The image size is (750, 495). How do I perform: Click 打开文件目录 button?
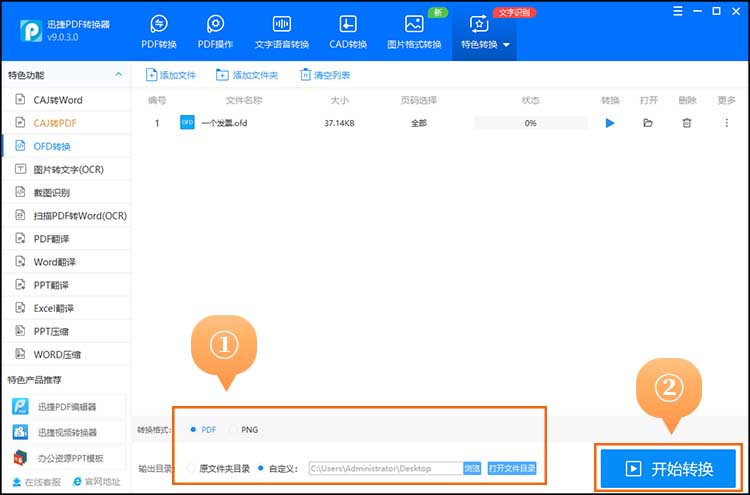click(x=512, y=468)
